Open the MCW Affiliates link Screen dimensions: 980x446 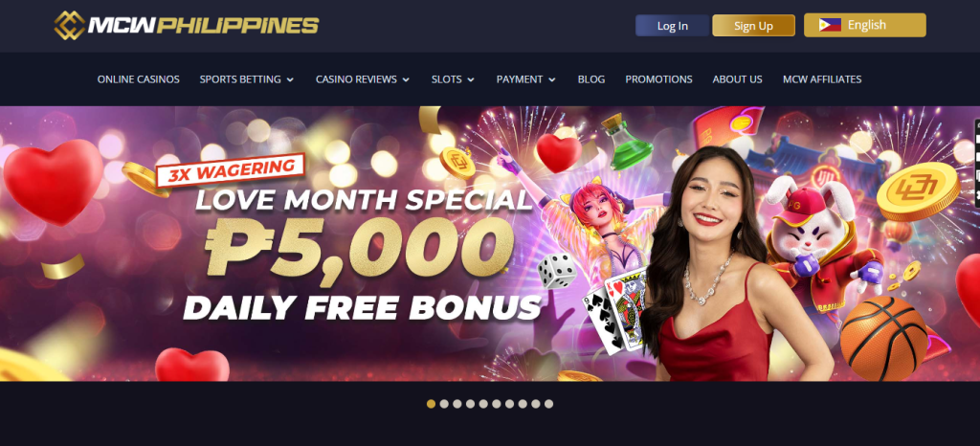pos(822,79)
